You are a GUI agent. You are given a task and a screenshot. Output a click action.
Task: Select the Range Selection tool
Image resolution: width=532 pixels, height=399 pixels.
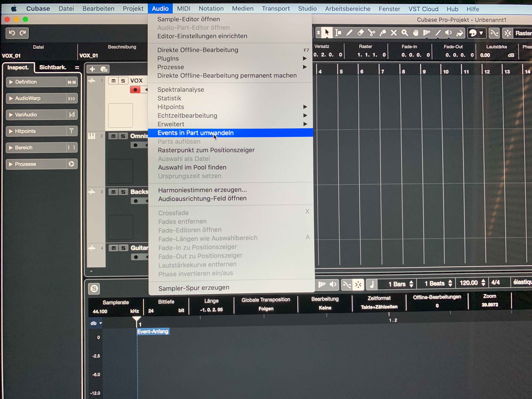(338, 33)
